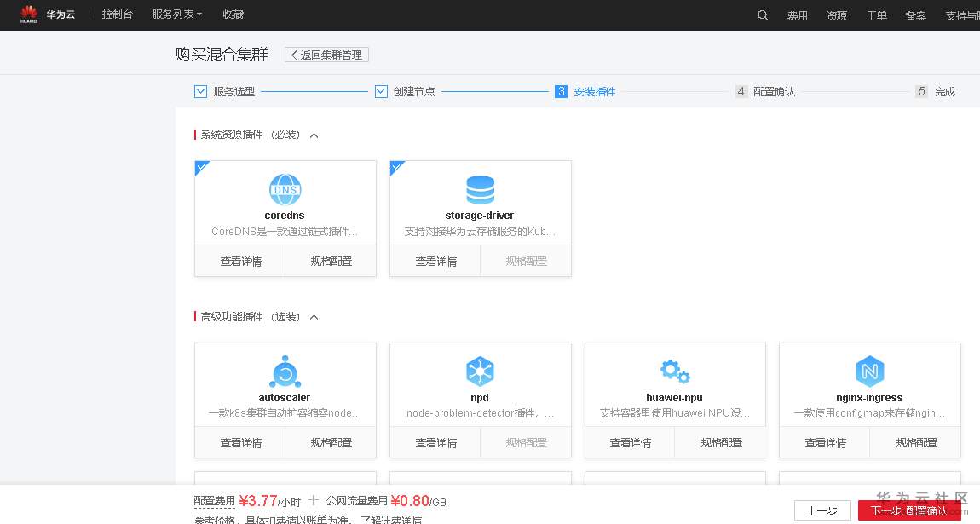Click the nginx-ingress plugin name
Screen dimensions: 980x524
coord(869,398)
